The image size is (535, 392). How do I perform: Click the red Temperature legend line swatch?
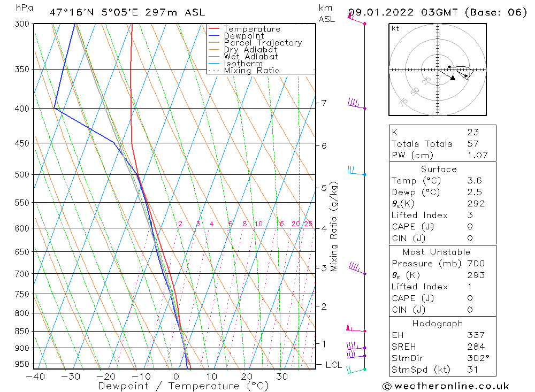pos(213,28)
